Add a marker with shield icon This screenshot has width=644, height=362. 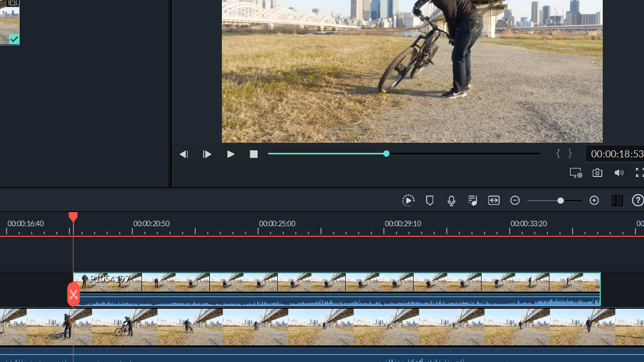click(430, 201)
